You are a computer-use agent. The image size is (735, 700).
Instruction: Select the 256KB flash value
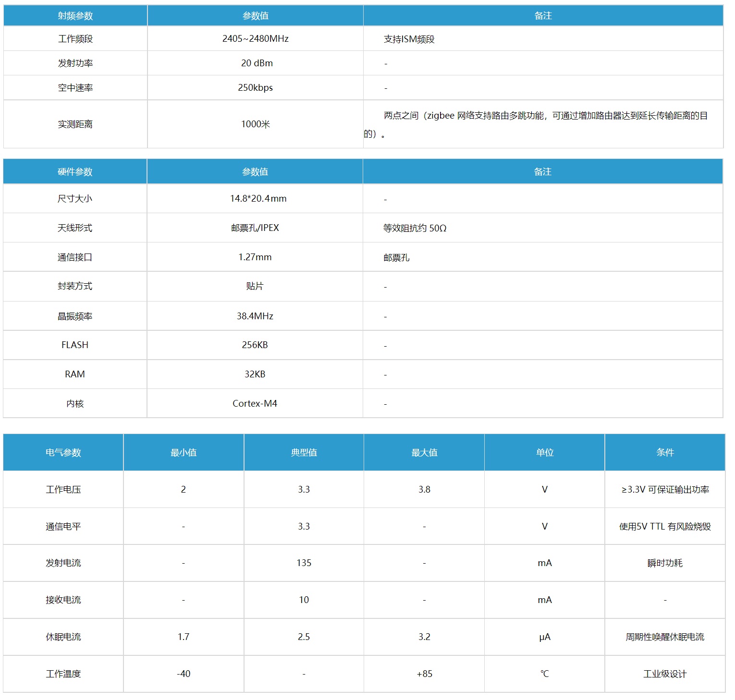click(x=255, y=345)
